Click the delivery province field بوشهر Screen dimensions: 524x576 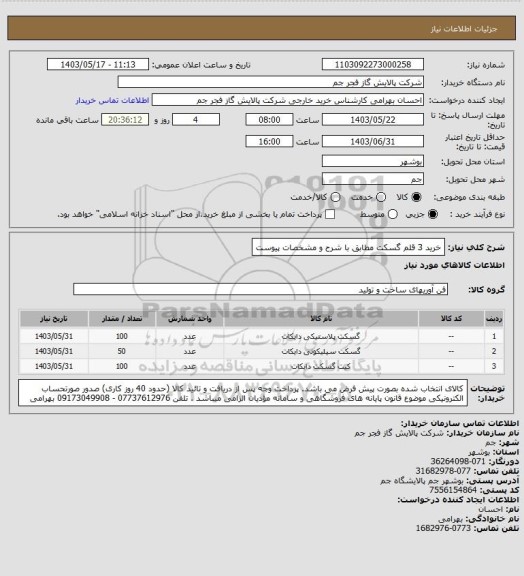tap(373, 161)
